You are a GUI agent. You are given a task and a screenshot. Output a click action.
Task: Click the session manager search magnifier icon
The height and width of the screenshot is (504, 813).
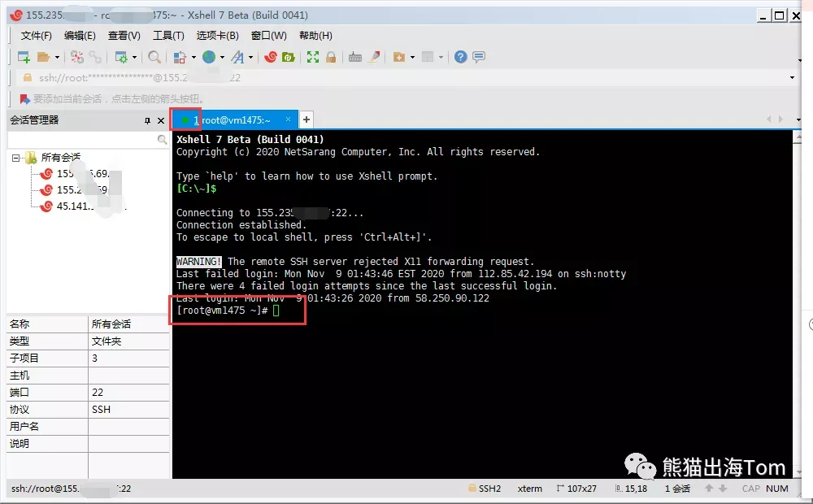coord(162,140)
